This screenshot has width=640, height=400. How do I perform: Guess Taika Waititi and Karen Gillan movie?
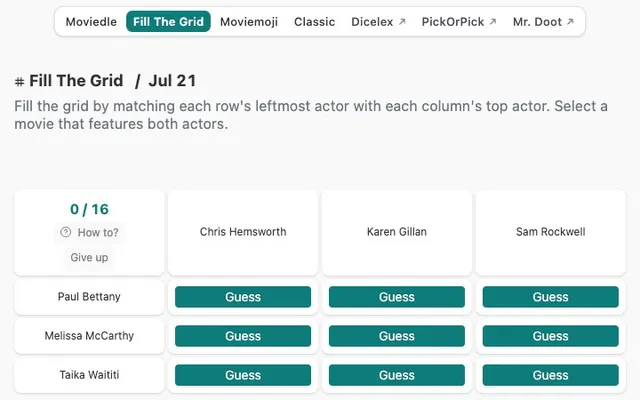pyautogui.click(x=397, y=375)
